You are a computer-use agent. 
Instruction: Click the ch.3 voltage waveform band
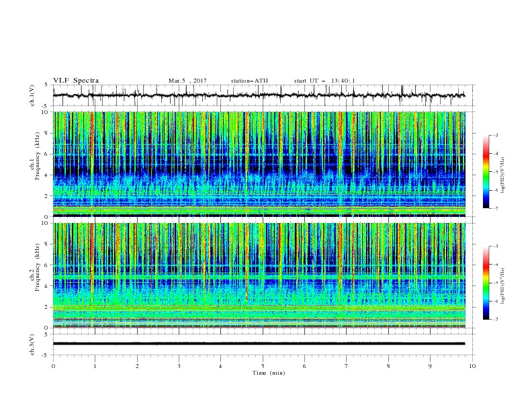(x=259, y=344)
